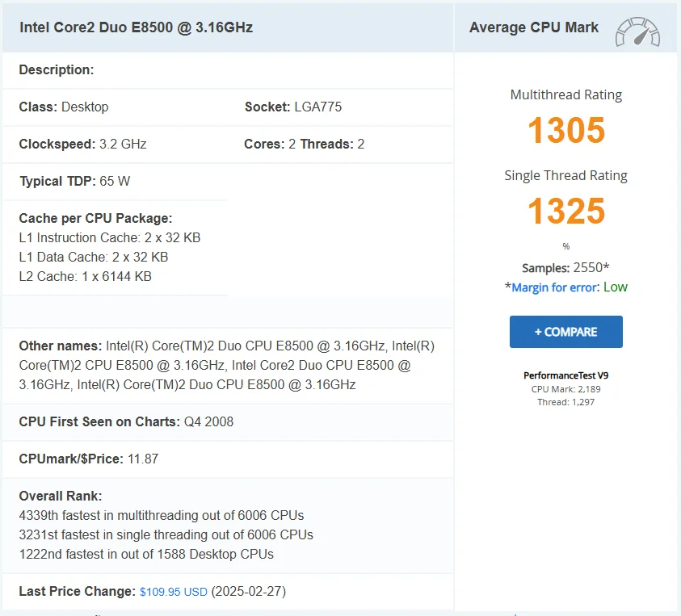Click the speedometer gauge icon
Image resolution: width=681 pixels, height=616 pixels.
pos(637,31)
